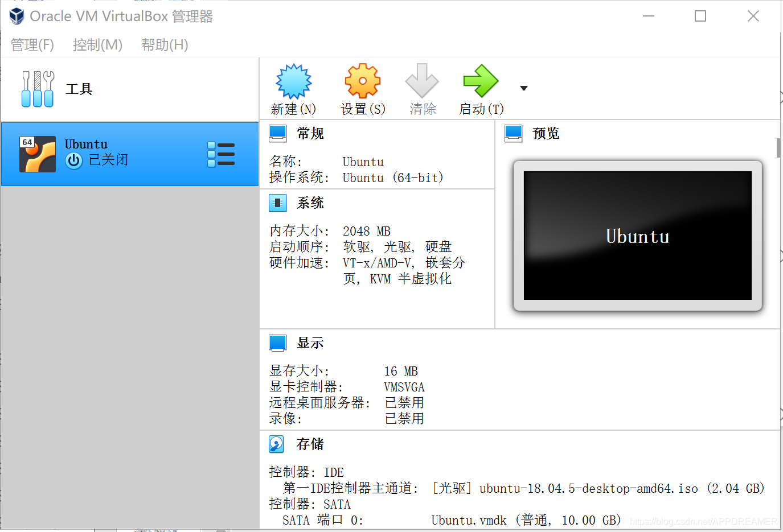Click the memory value 2048 MB
The image size is (783, 532).
point(367,232)
